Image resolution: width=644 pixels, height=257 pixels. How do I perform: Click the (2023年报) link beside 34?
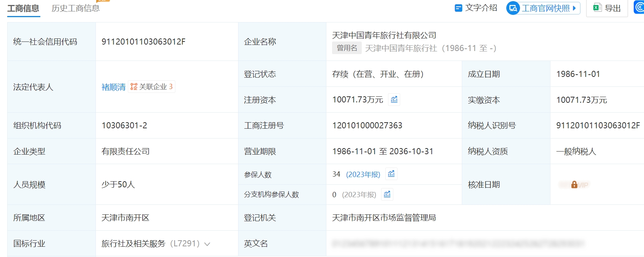(x=363, y=174)
